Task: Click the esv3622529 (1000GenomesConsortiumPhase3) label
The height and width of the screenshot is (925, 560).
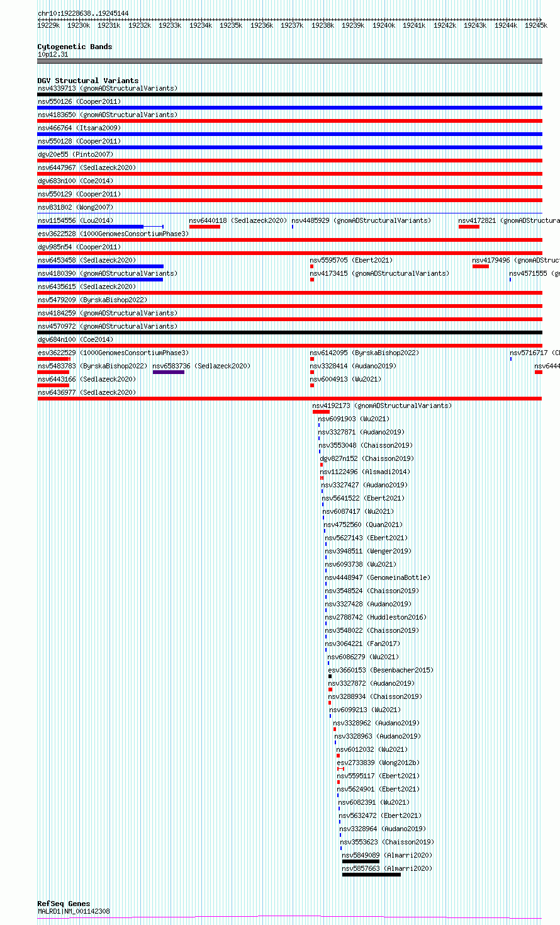Action: tap(113, 353)
